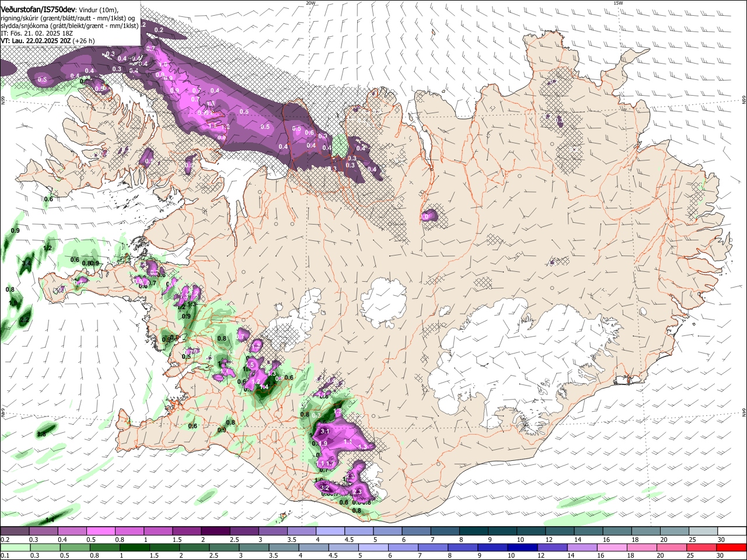
Task: Select the 1.8 rain value southwest of Reykjanes
Action: (41, 434)
